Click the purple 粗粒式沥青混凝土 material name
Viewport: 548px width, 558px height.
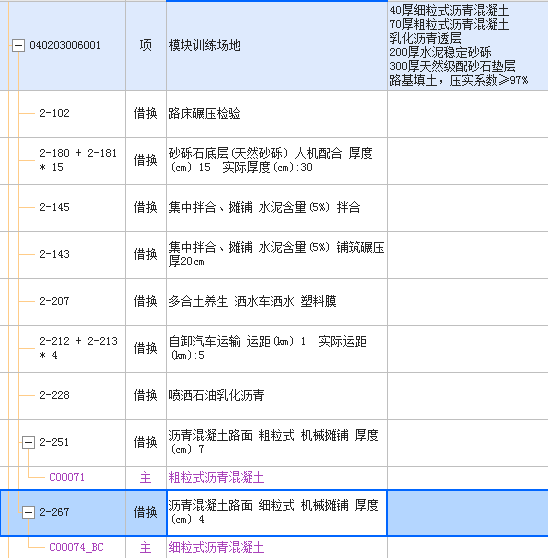coord(216,478)
